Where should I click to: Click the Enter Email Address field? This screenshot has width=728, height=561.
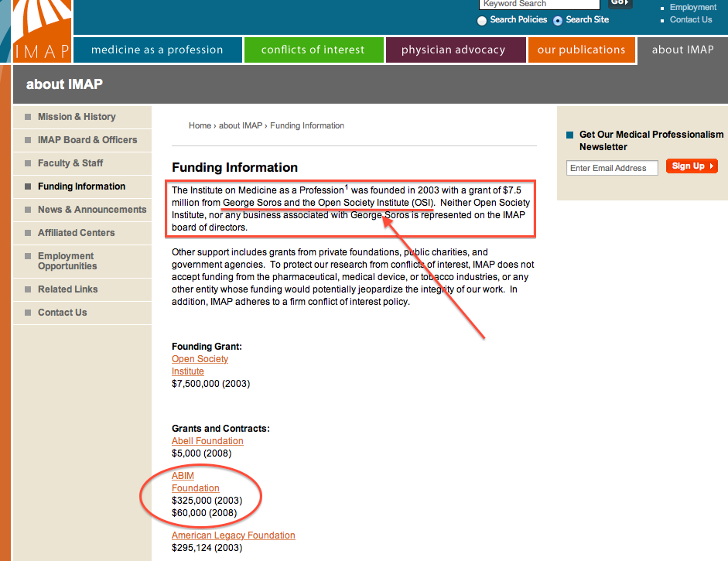612,168
